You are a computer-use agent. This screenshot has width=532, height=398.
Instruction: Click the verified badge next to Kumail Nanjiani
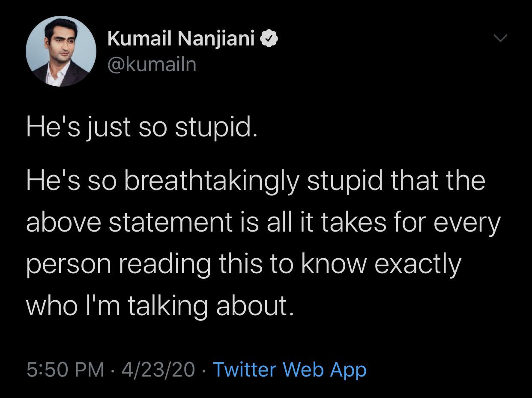coord(269,39)
